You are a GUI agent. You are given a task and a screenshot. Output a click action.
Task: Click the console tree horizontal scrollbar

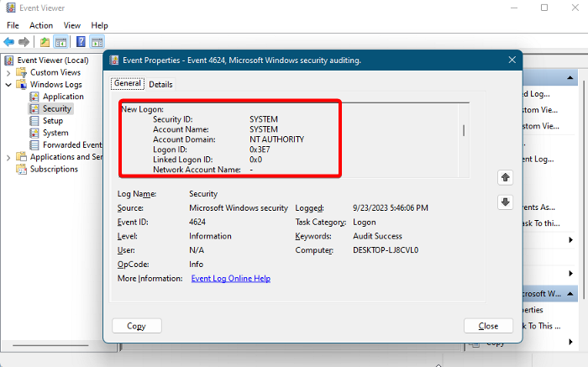click(x=50, y=345)
